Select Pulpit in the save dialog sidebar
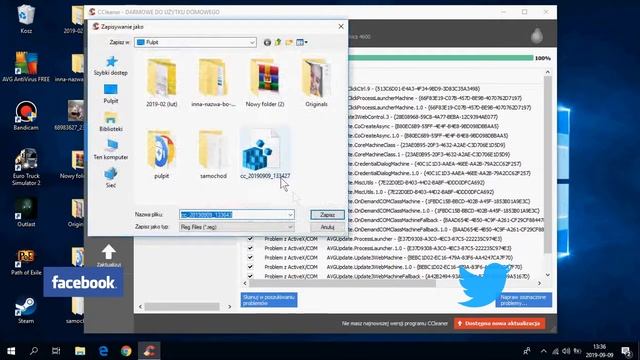This screenshot has width=640, height=360. click(x=111, y=94)
